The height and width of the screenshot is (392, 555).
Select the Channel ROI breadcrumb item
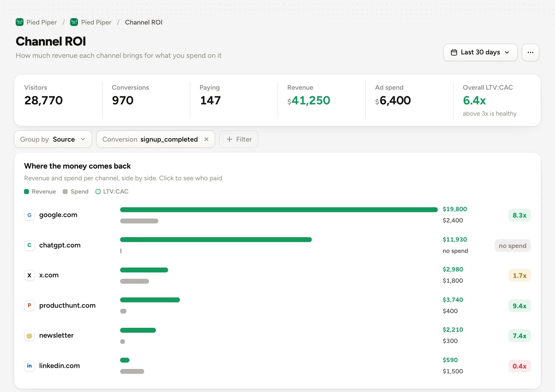click(x=144, y=22)
